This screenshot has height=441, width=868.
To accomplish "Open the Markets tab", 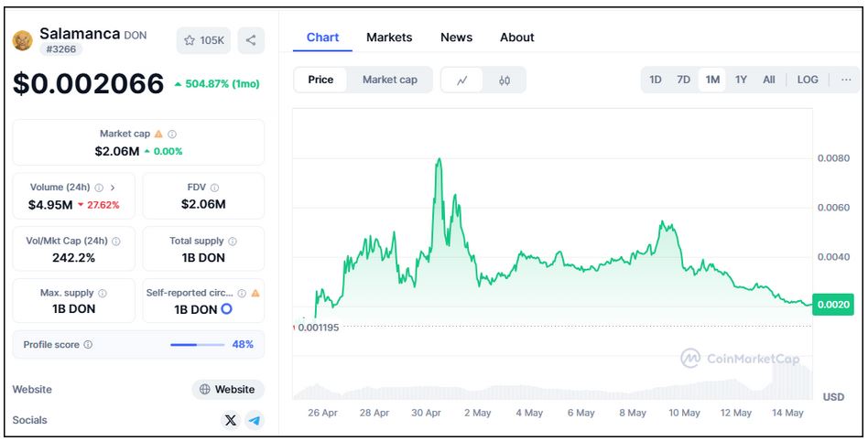I will click(389, 38).
